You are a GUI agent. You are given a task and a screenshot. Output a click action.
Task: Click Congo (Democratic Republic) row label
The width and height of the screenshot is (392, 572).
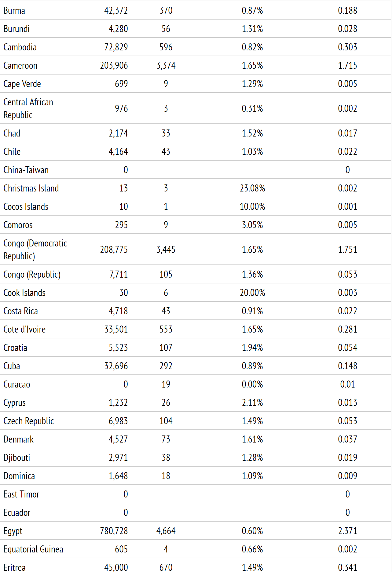(x=35, y=250)
